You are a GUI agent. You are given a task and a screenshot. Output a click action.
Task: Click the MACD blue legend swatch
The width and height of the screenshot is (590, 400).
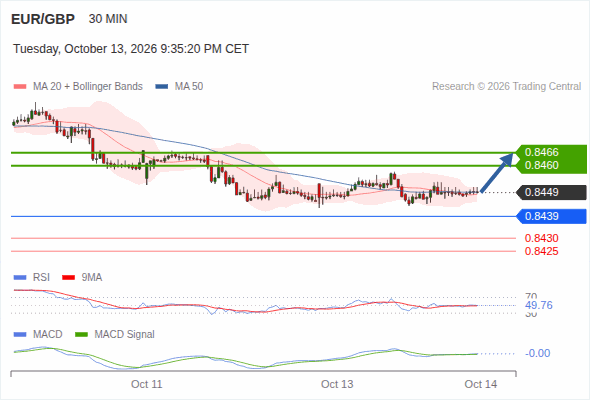coord(20,335)
